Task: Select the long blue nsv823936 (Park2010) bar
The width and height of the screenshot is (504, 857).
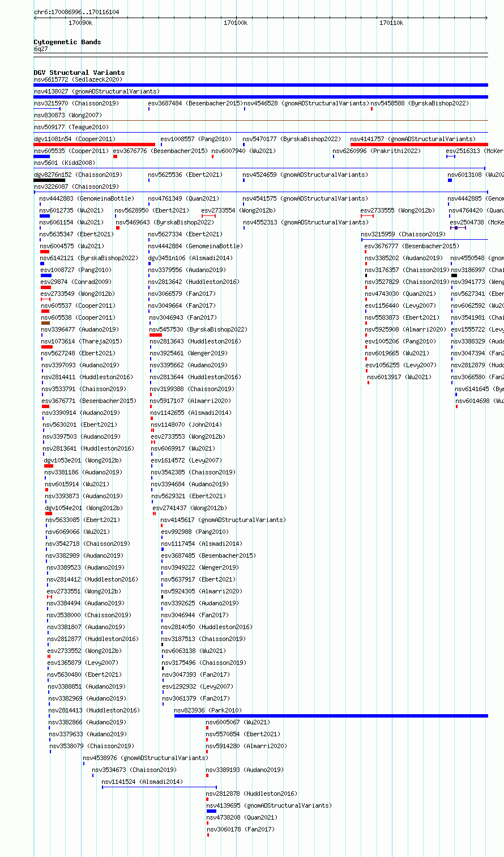Action: click(331, 716)
